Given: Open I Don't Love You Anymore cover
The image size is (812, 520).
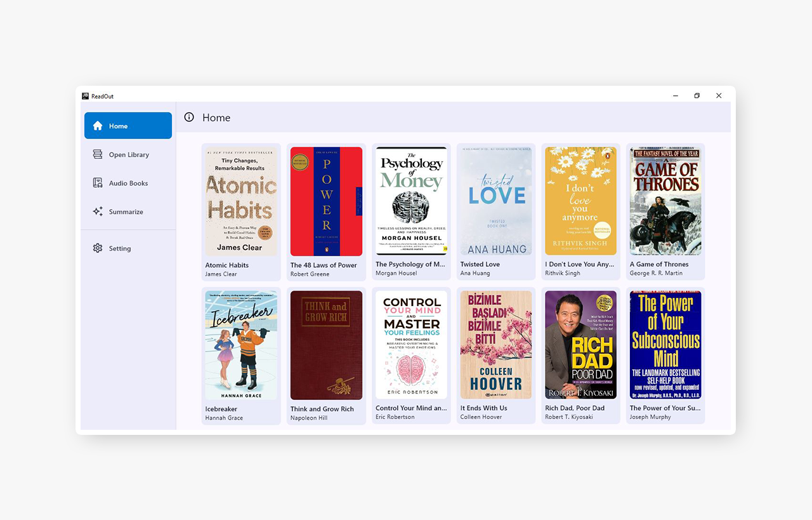Looking at the screenshot, I should click(x=580, y=201).
